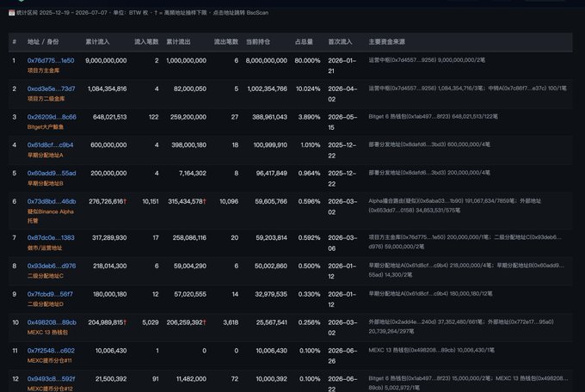Click first inflow date 2026-01-21
585x392 pixels.
342,65
